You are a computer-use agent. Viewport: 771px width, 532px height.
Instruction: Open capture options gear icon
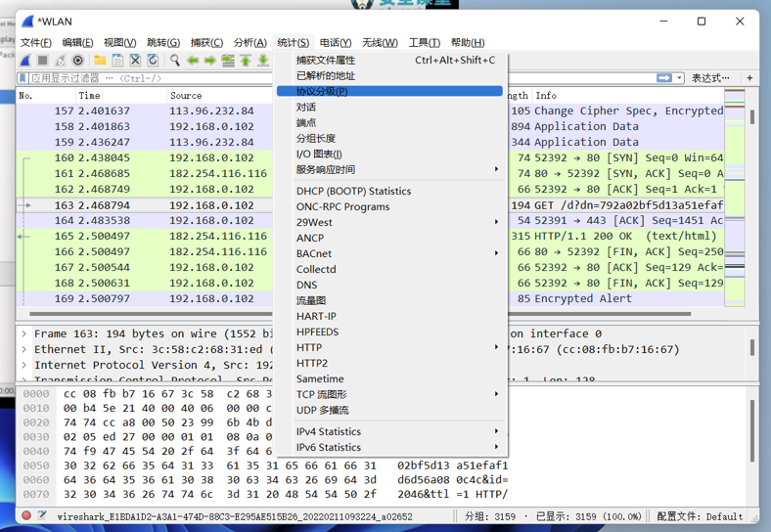[77, 61]
